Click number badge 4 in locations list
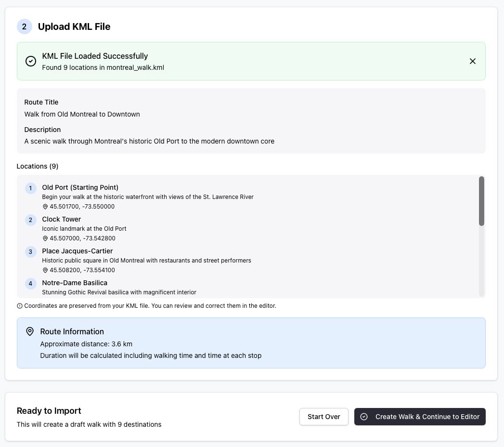Image resolution: width=504 pixels, height=447 pixels. [x=30, y=284]
